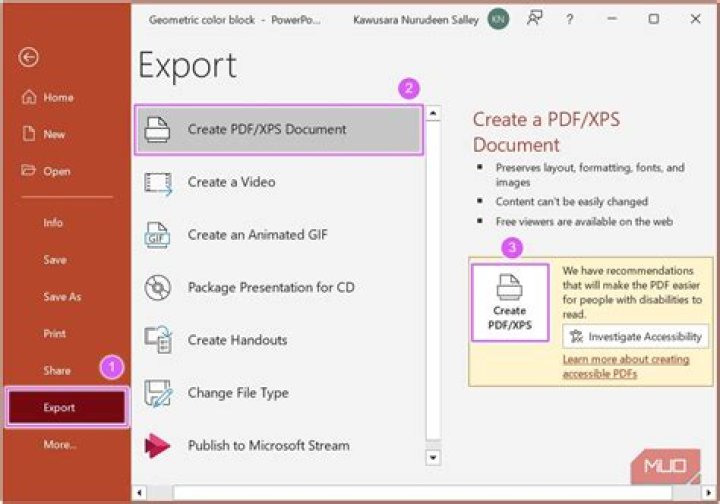Screen dimensions: 720x504
Task: Select Create PDF/XPS Document option
Action: tap(279, 129)
